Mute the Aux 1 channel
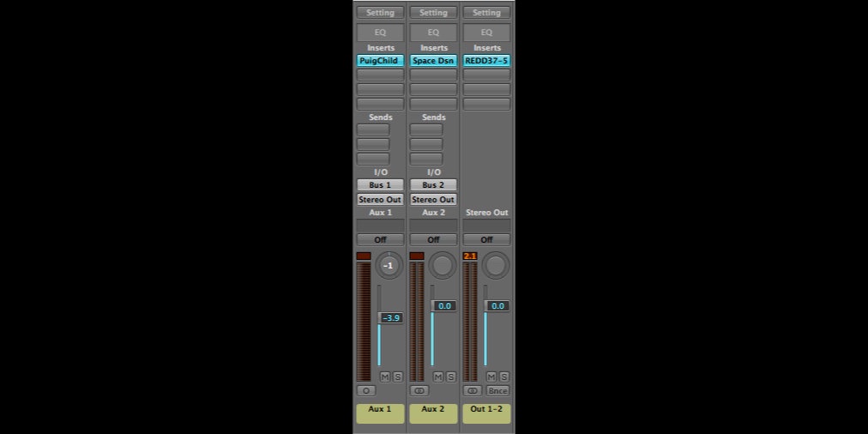868x434 pixels. [x=385, y=377]
